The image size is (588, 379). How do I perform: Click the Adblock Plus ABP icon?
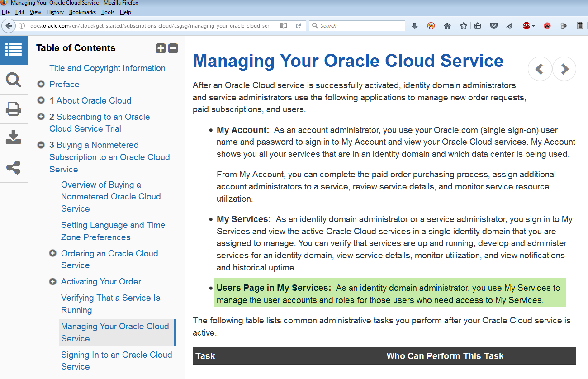tap(526, 26)
